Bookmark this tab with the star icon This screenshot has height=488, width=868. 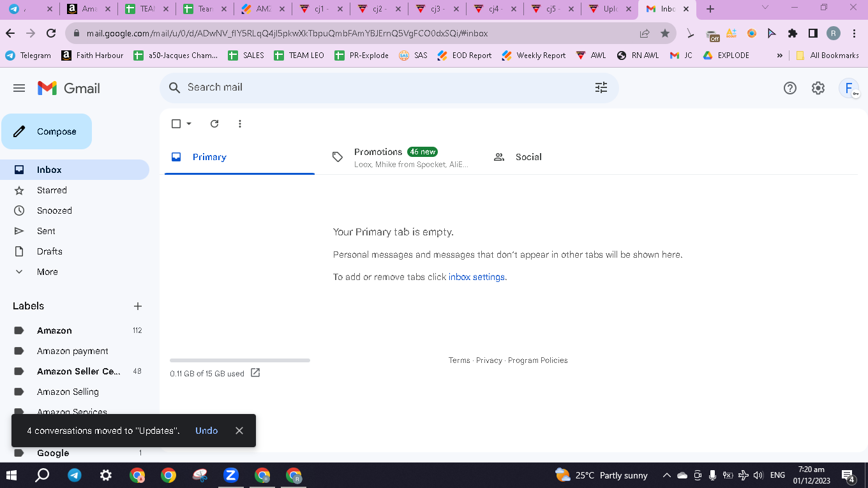[x=665, y=33]
